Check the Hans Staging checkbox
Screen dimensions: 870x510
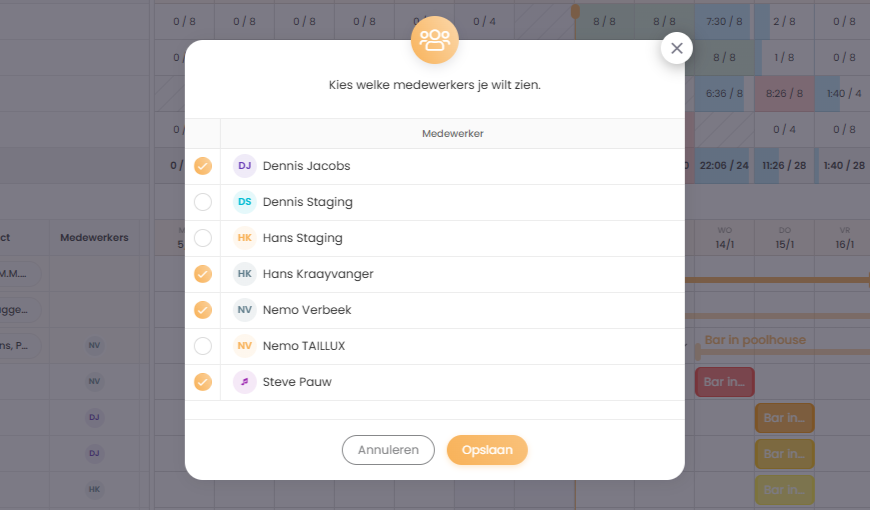(x=203, y=238)
